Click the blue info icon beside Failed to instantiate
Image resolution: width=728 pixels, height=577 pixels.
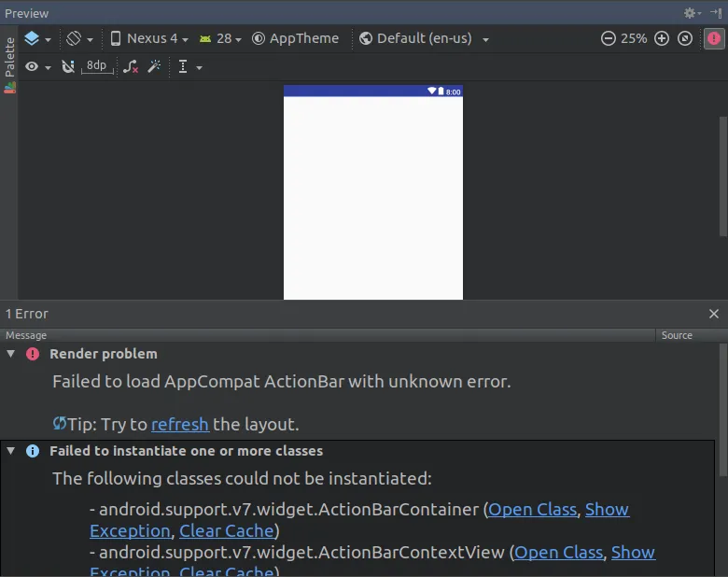(x=33, y=451)
